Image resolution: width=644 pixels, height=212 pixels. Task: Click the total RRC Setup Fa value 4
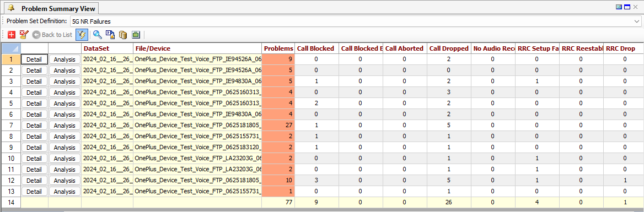(538, 203)
